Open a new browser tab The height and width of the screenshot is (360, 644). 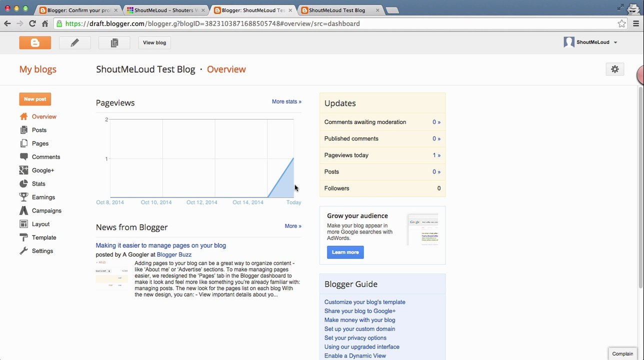coord(392,10)
